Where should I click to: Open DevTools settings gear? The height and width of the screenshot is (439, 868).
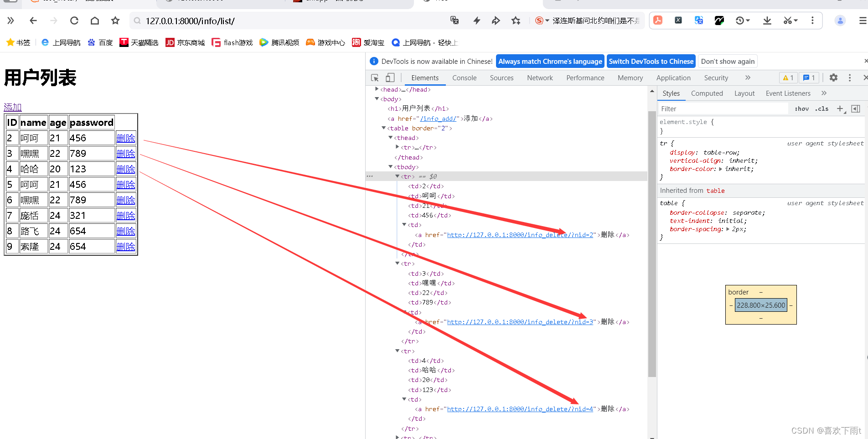(x=833, y=77)
